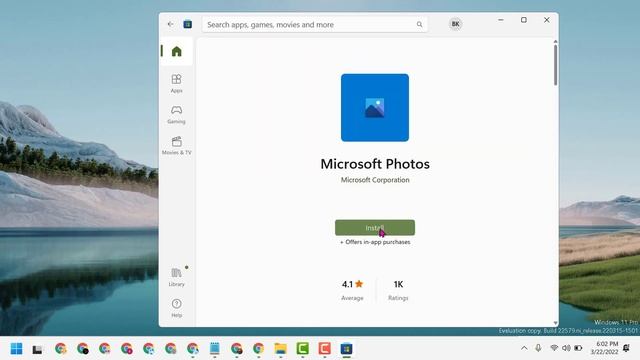Focus the Search apps, games, movies field
Viewport: 640px width, 360px height.
[314, 24]
